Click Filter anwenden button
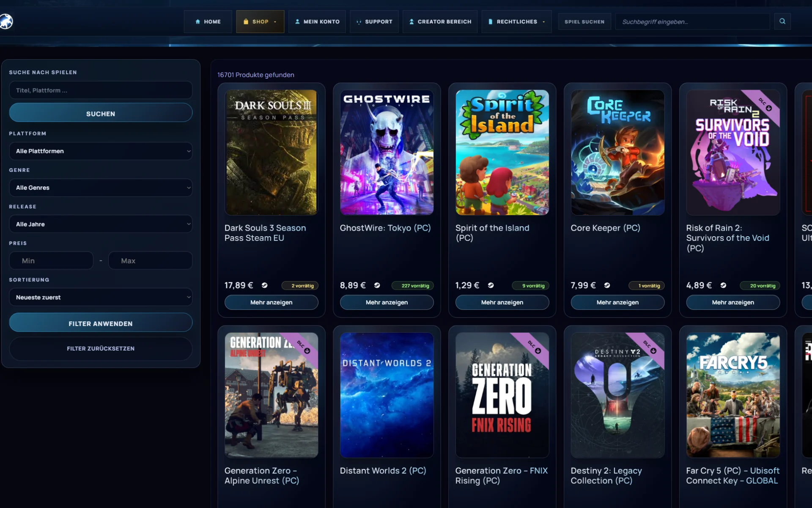 coord(101,323)
